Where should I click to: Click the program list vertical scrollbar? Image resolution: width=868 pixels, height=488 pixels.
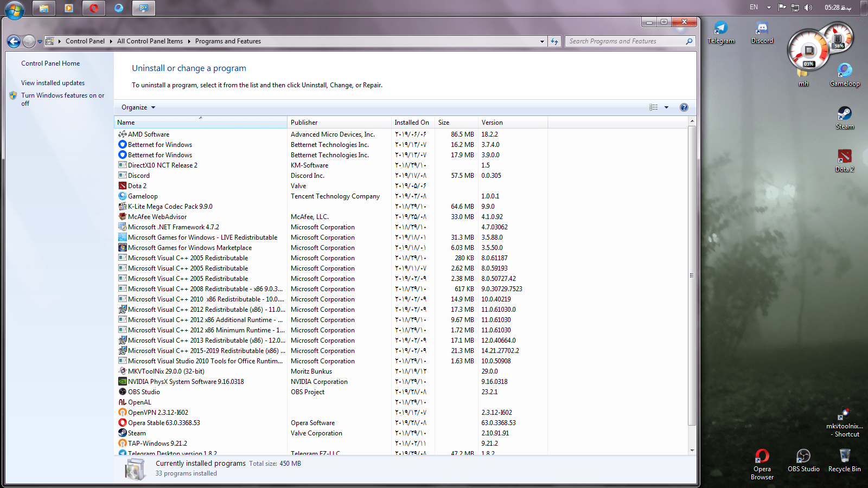pyautogui.click(x=692, y=275)
